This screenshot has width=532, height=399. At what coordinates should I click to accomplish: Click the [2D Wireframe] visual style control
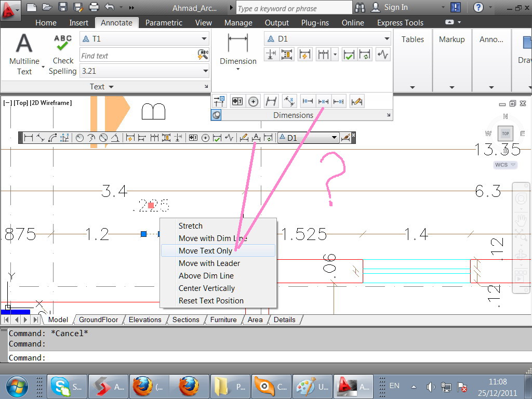(x=51, y=103)
